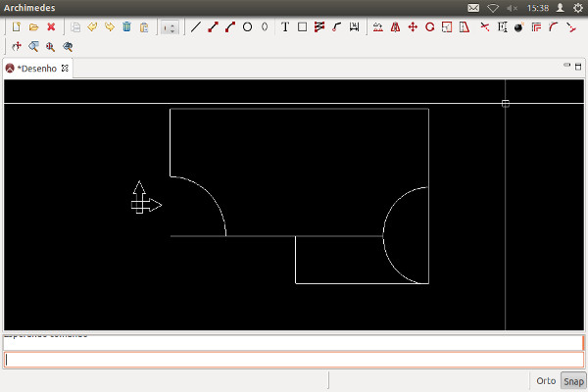The width and height of the screenshot is (588, 392).
Task: Open the network indicator in the top bar
Action: 493,8
